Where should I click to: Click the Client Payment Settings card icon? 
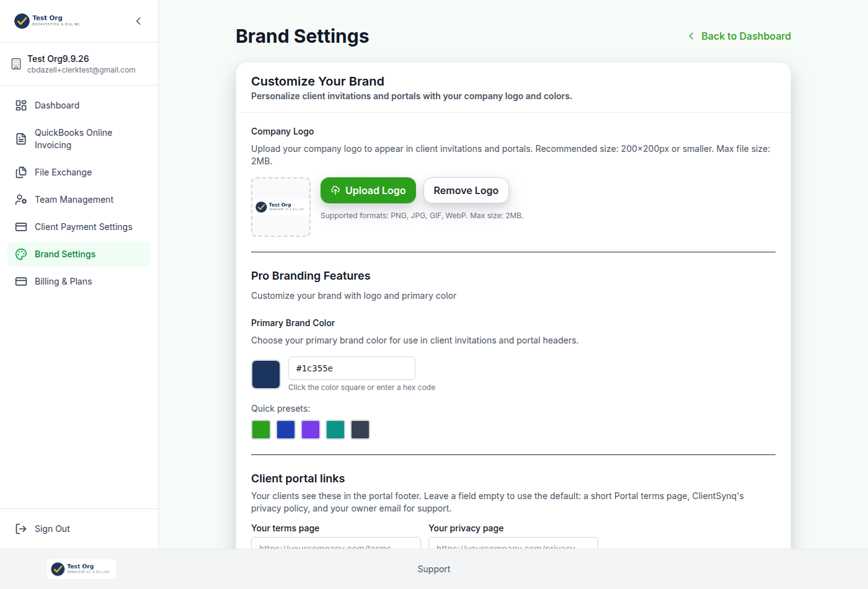tap(21, 227)
